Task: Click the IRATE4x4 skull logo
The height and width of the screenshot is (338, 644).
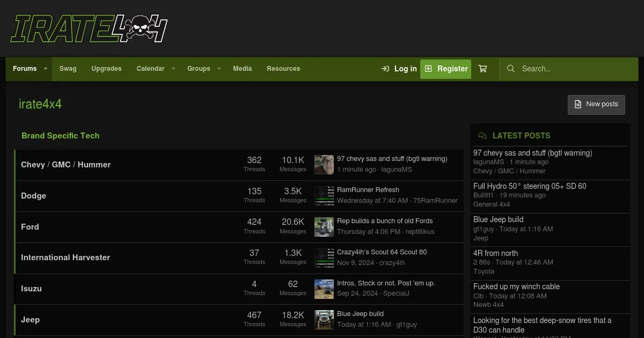Action: click(89, 28)
